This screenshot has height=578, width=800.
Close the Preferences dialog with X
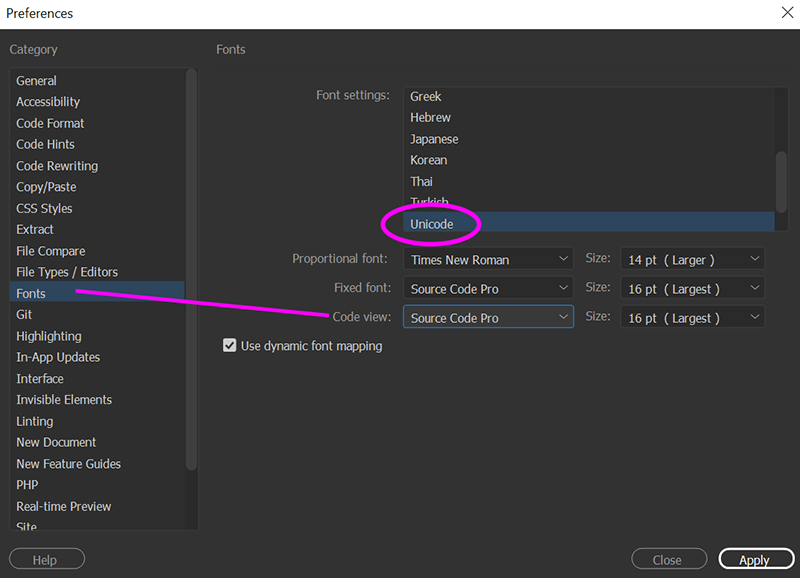(x=787, y=13)
